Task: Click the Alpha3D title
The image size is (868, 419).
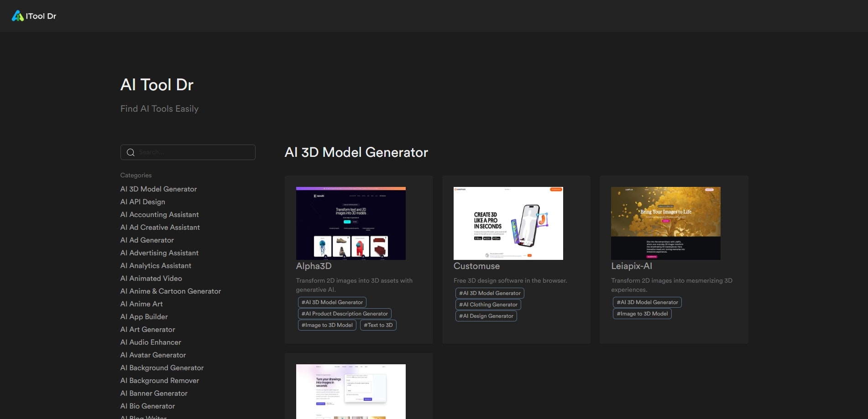Action: [x=314, y=266]
